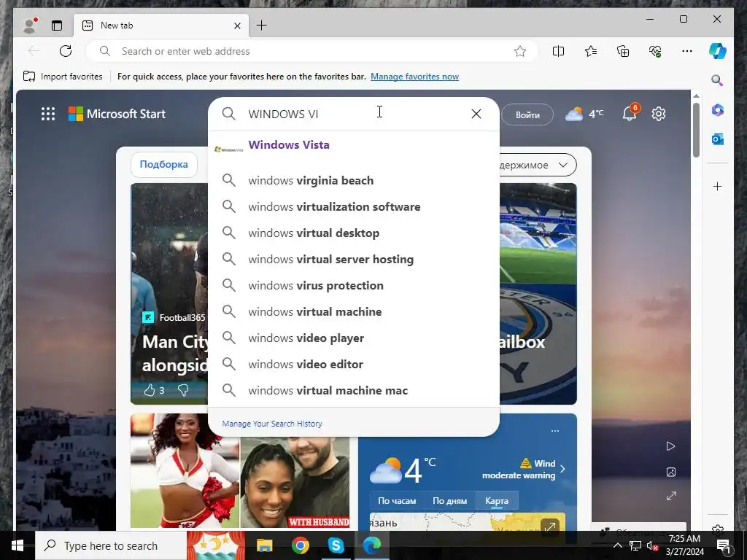Click the page vertical scrollbar thumb
The image size is (747, 560).
696,130
